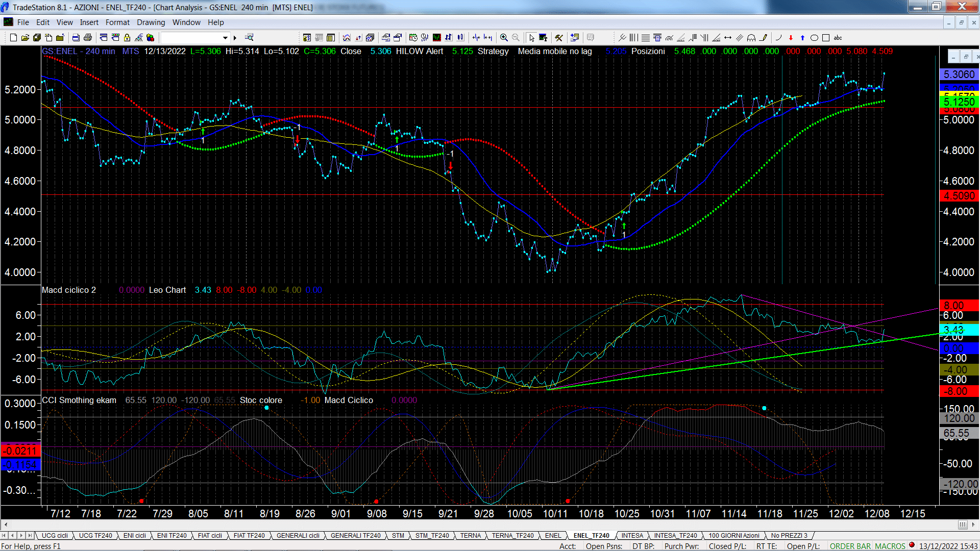
Task: Switch to the FIAT cicli tab
Action: click(210, 536)
